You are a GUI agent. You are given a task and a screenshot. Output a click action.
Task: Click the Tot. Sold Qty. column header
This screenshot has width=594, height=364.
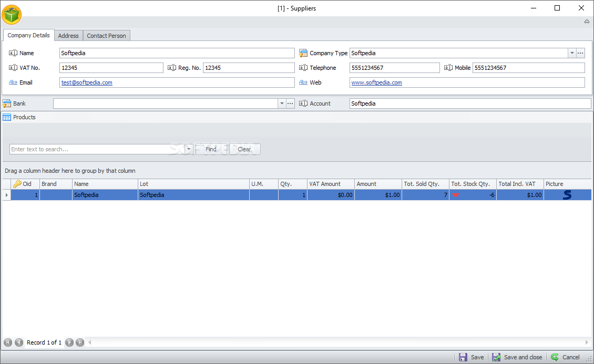click(x=425, y=184)
